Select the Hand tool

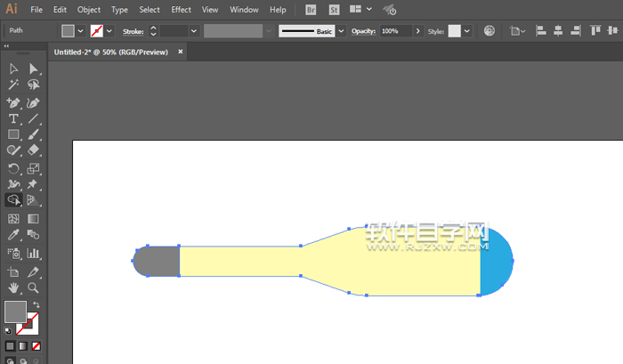[x=13, y=287]
